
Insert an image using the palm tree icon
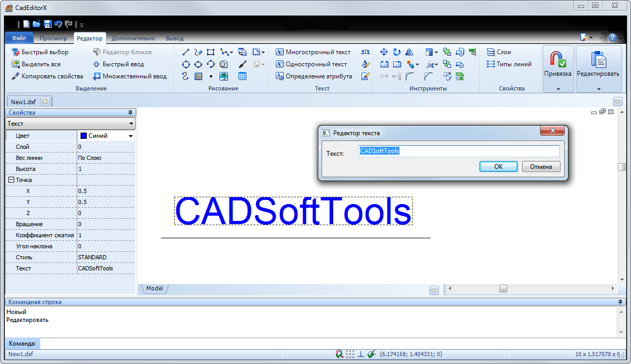[x=224, y=76]
